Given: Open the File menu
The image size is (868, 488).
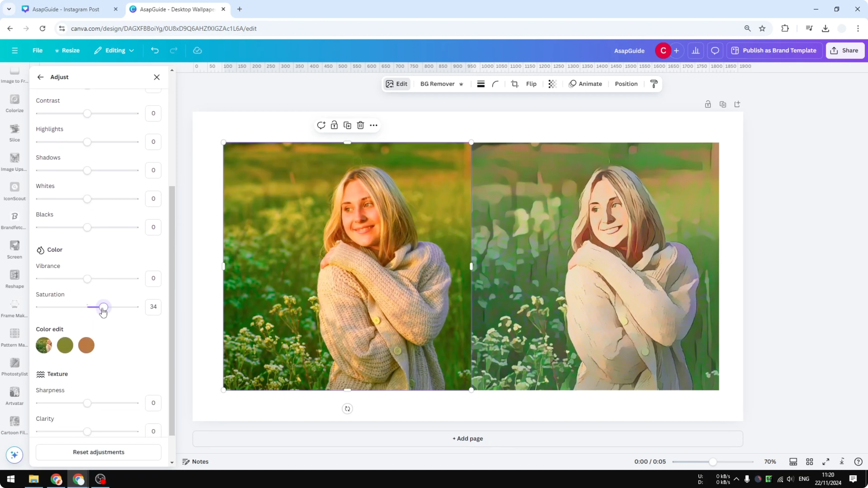Looking at the screenshot, I should [x=38, y=50].
